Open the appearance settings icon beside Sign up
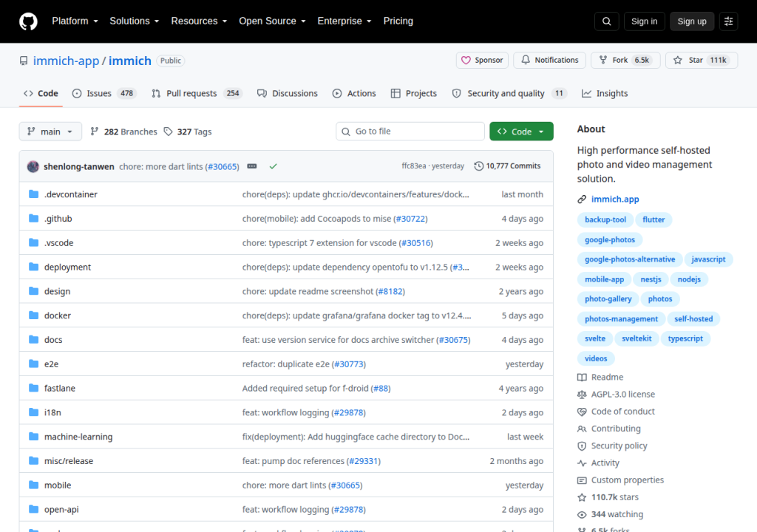This screenshot has height=532, width=757. [728, 21]
